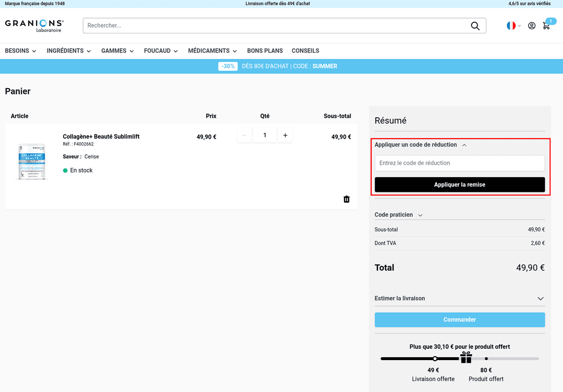Expand Estimer la livraison section
563x392 pixels.
[460, 298]
